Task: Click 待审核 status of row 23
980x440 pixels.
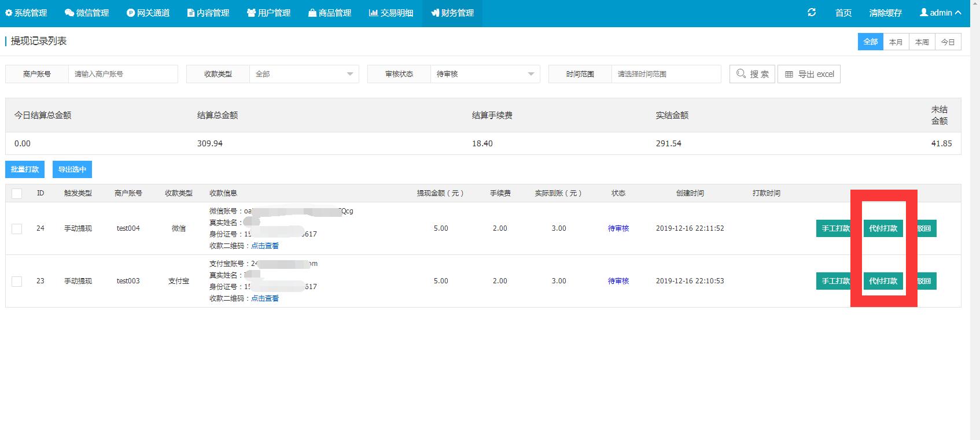Action: (x=618, y=281)
